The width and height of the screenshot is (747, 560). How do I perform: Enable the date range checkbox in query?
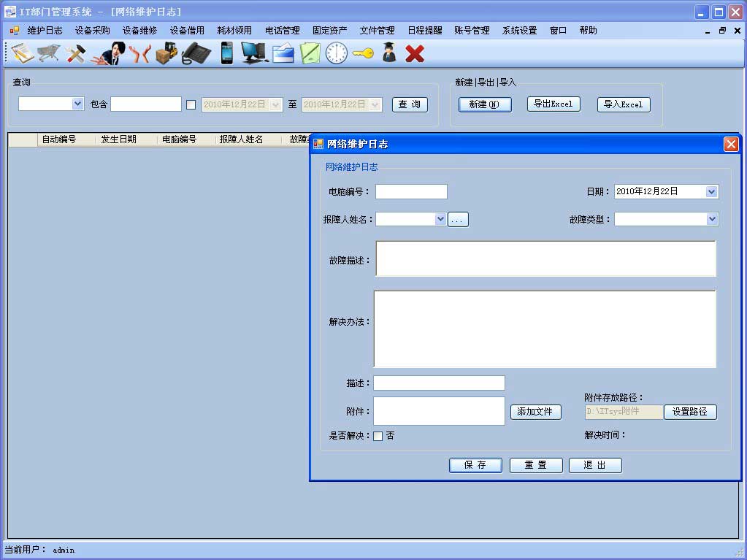(x=191, y=104)
